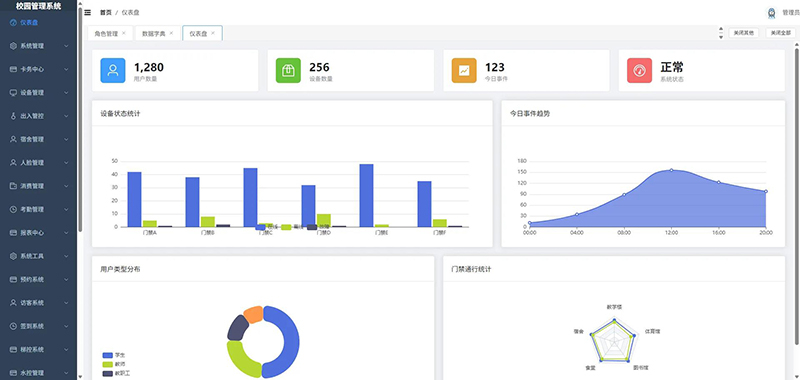Click the green device count card icon
This screenshot has width=800, height=380.
[288, 70]
